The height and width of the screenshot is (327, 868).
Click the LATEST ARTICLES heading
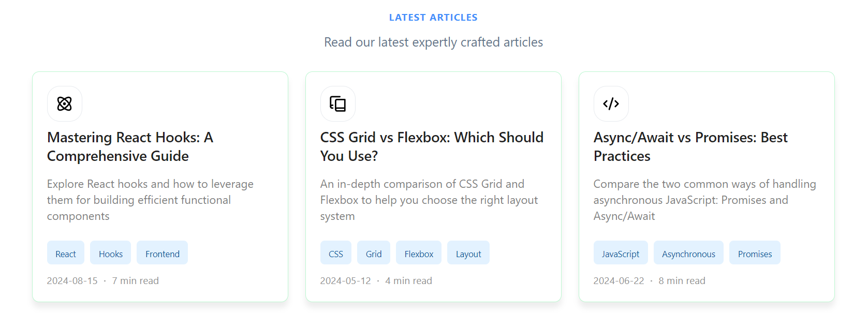(x=433, y=17)
